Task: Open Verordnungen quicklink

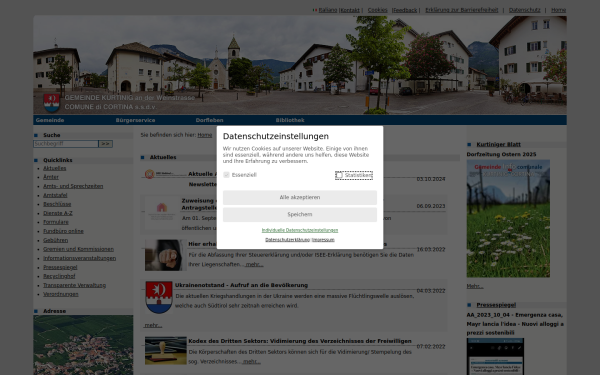Action: [x=61, y=294]
